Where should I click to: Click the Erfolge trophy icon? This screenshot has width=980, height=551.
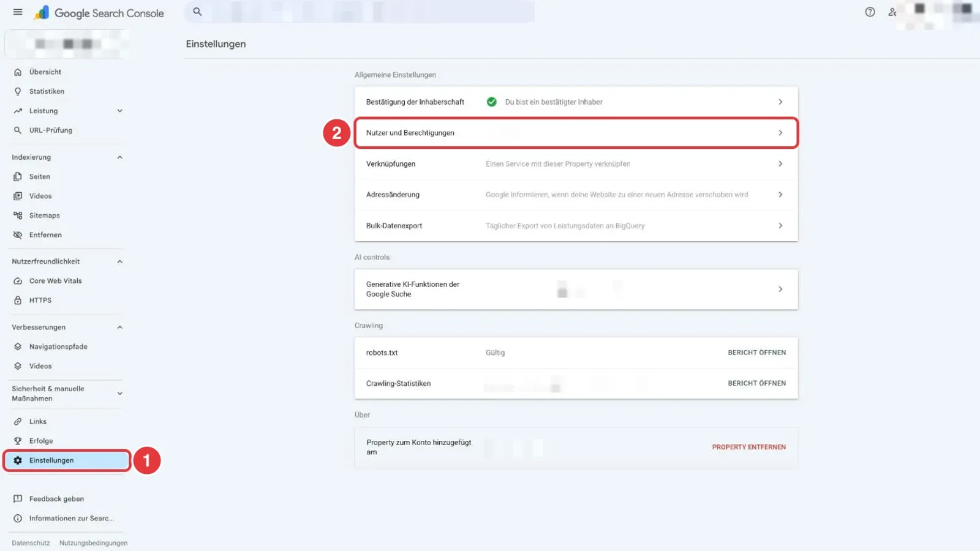pos(18,441)
